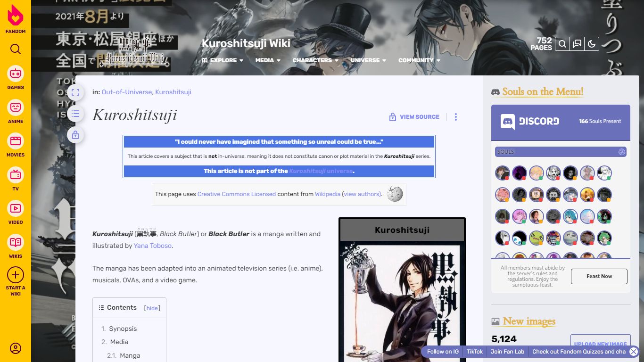Open the discussions icon in header
The image size is (644, 362).
pyautogui.click(x=577, y=44)
